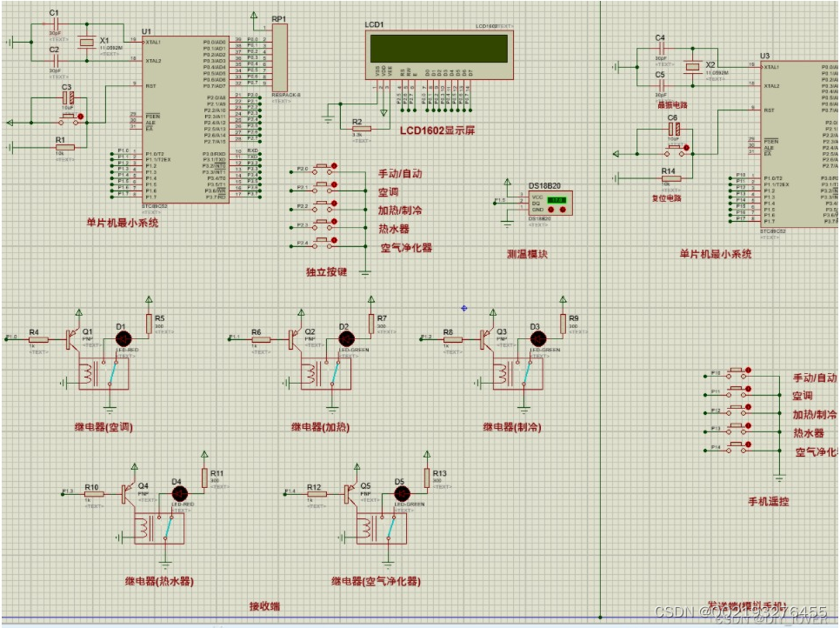840x628 pixels.
Task: Select green LED D2
Action: [347, 339]
